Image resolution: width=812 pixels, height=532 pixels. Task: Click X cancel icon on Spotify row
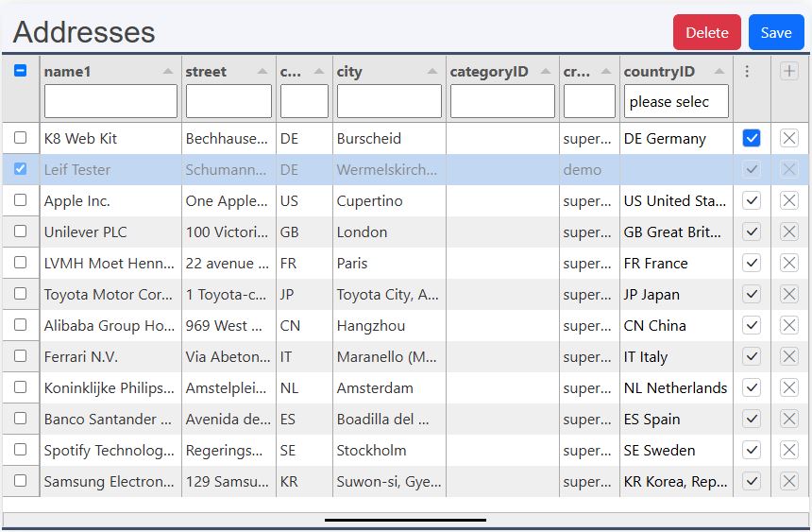789,450
